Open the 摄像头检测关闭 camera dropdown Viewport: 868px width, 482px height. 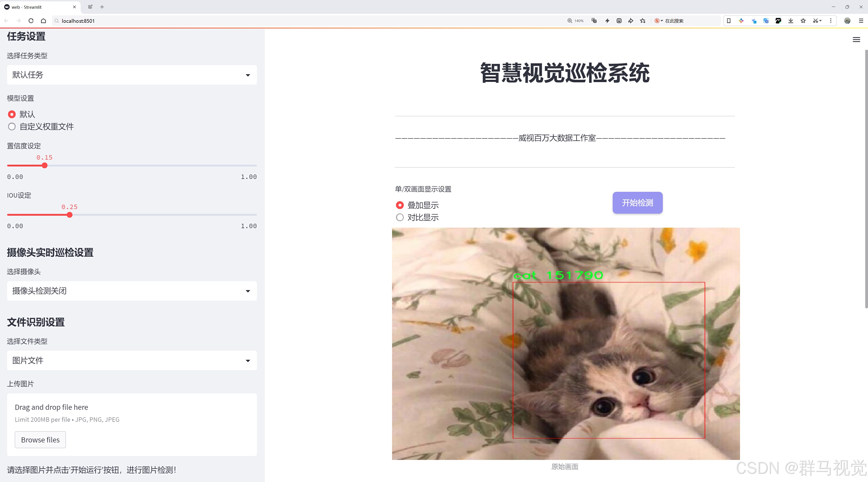[x=132, y=291]
